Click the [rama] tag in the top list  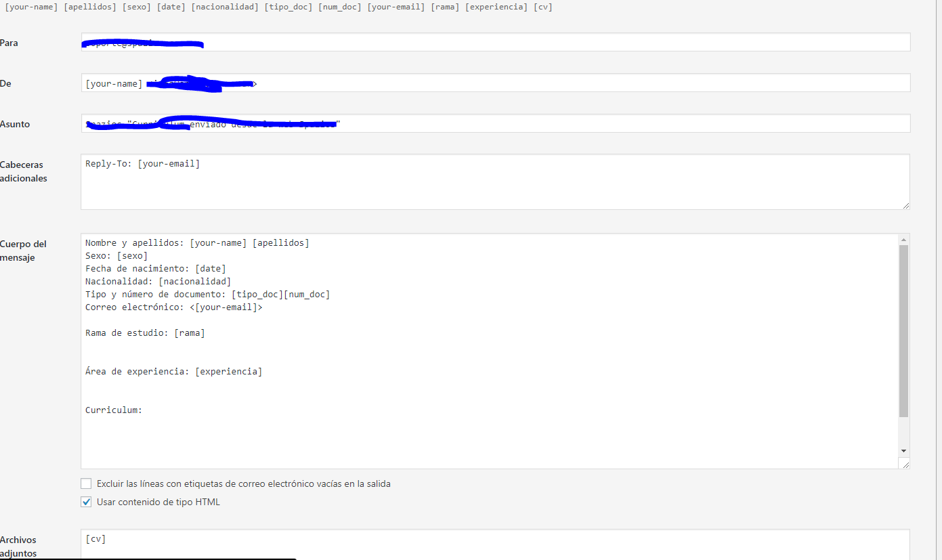tap(445, 7)
